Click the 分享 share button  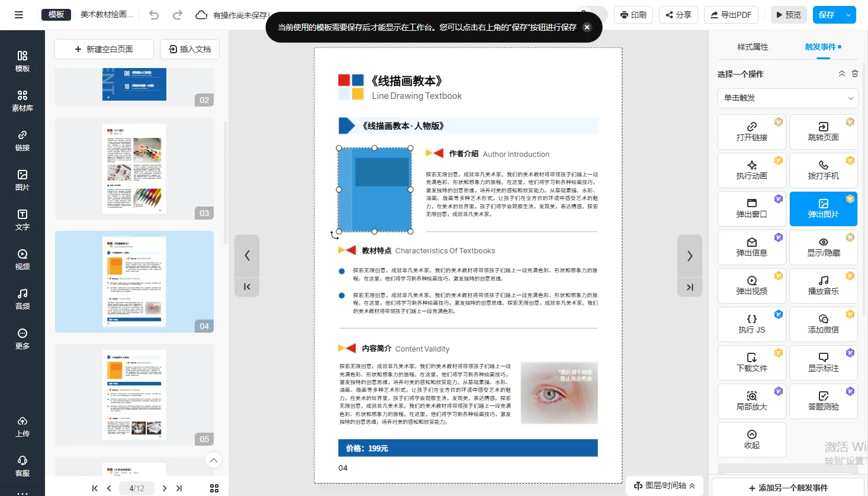[x=679, y=15]
